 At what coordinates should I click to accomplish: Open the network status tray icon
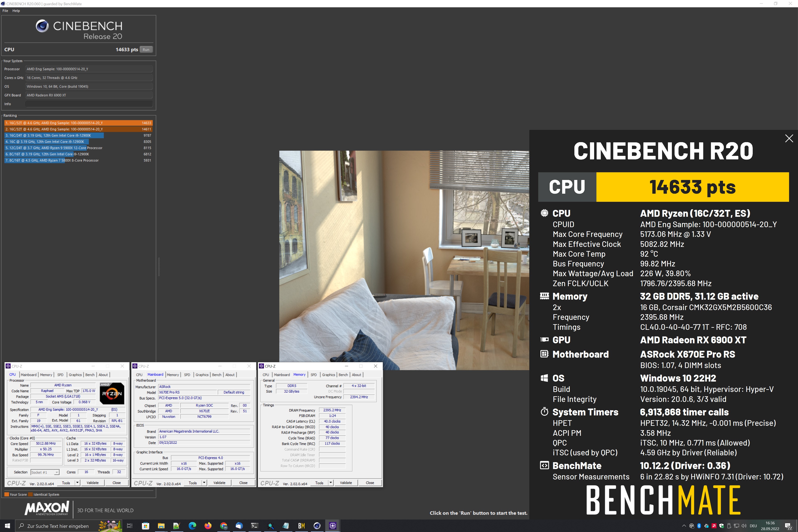point(736,526)
